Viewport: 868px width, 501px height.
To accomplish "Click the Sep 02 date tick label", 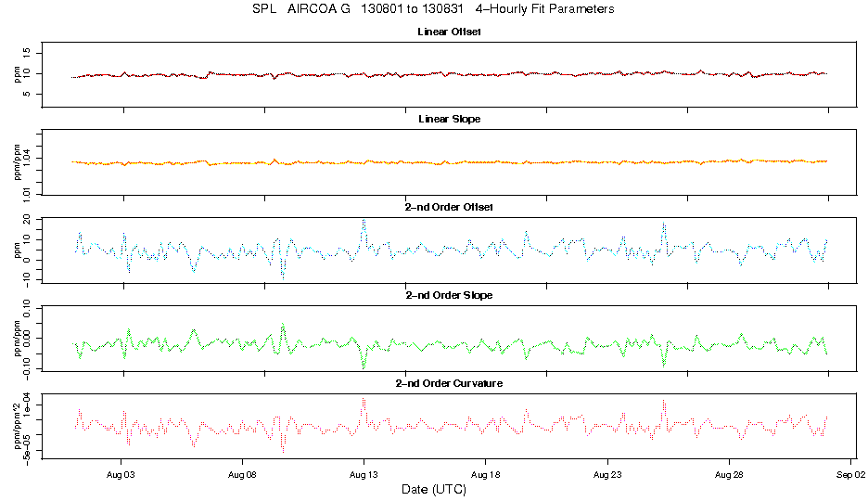I will (849, 472).
